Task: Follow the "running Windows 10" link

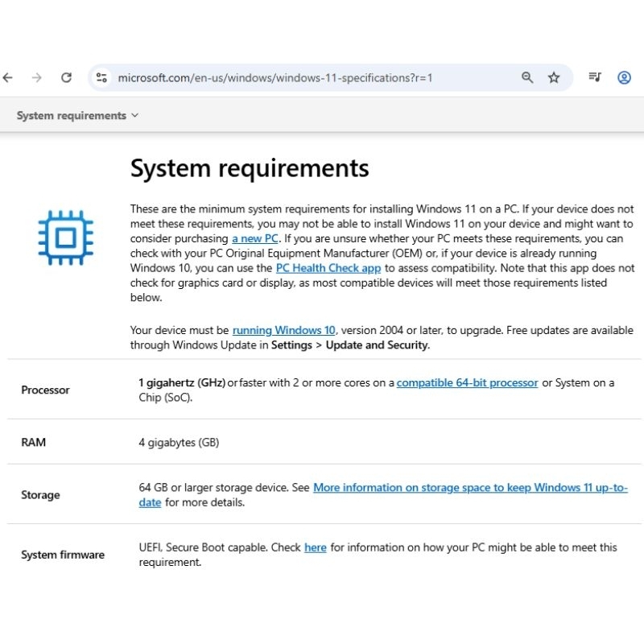Action: [x=283, y=330]
